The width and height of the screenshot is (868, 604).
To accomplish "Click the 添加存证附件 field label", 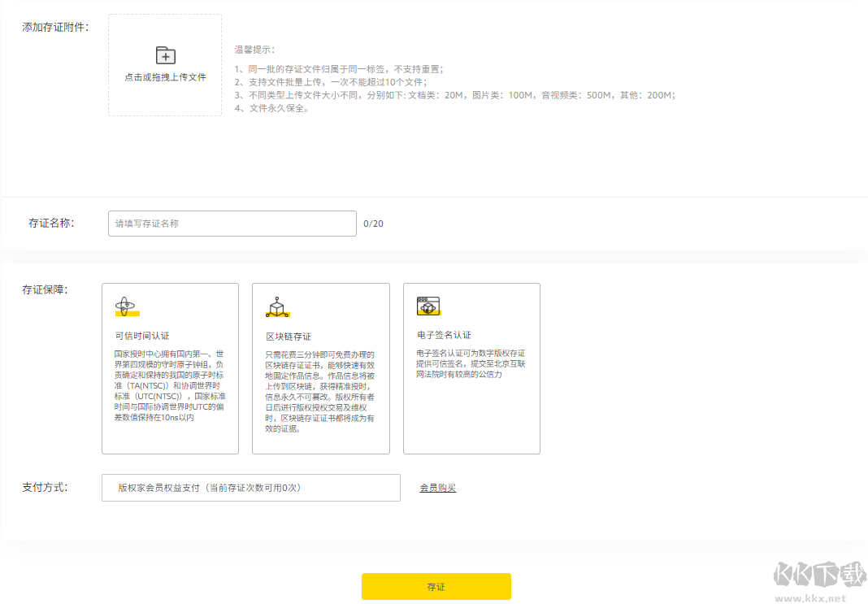I will click(55, 27).
